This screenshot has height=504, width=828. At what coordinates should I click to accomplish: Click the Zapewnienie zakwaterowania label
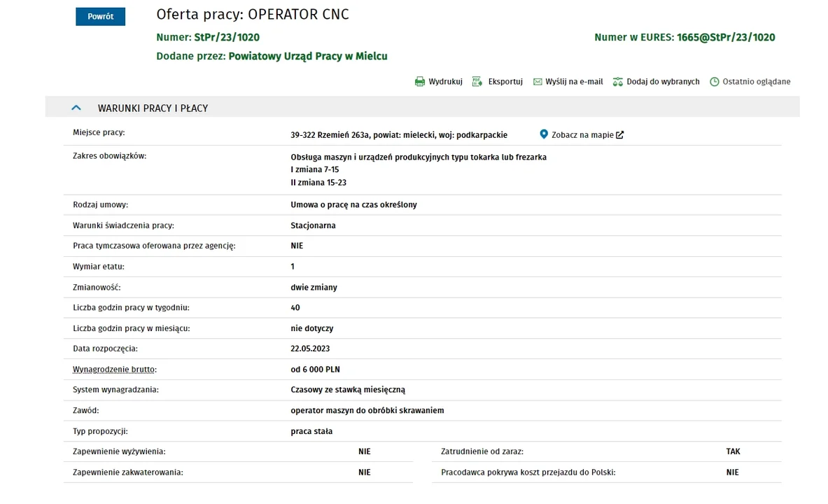coord(128,472)
